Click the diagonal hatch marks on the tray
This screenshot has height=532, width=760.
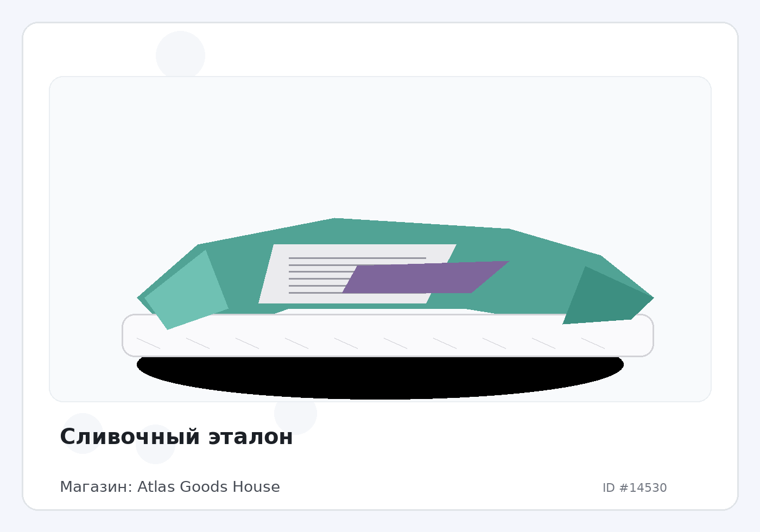[346, 343]
